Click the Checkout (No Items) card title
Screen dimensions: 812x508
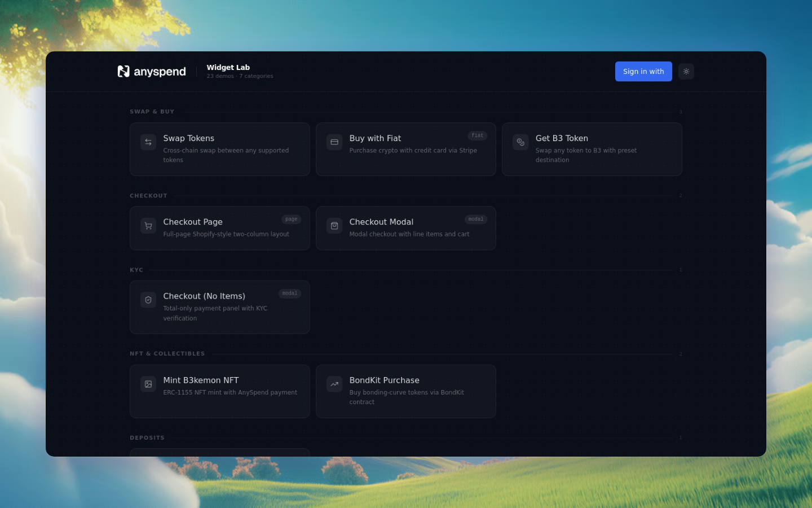click(x=204, y=296)
